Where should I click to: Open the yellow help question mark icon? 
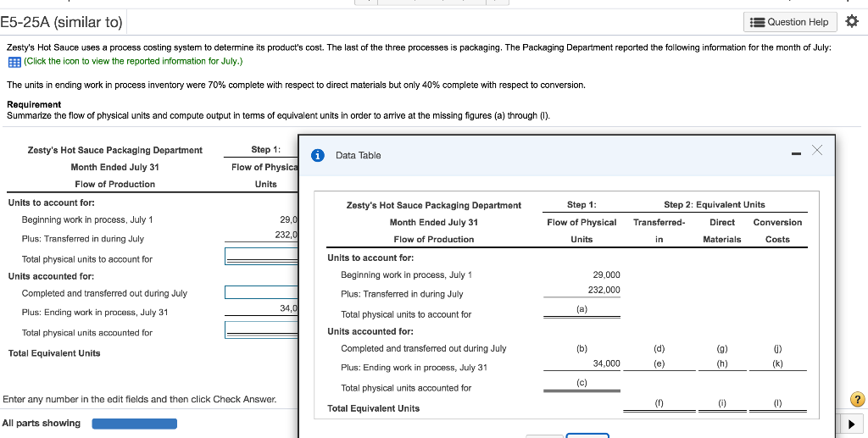pos(857,399)
